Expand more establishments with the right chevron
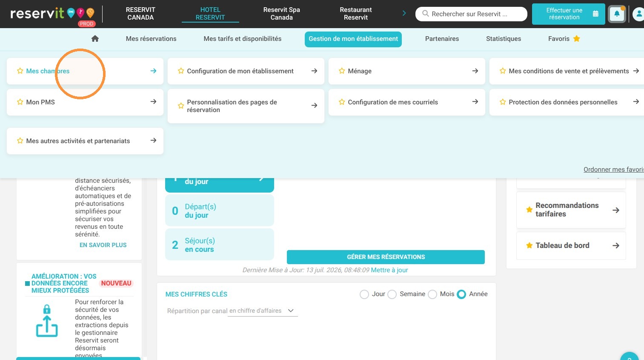The image size is (644, 360). (404, 13)
